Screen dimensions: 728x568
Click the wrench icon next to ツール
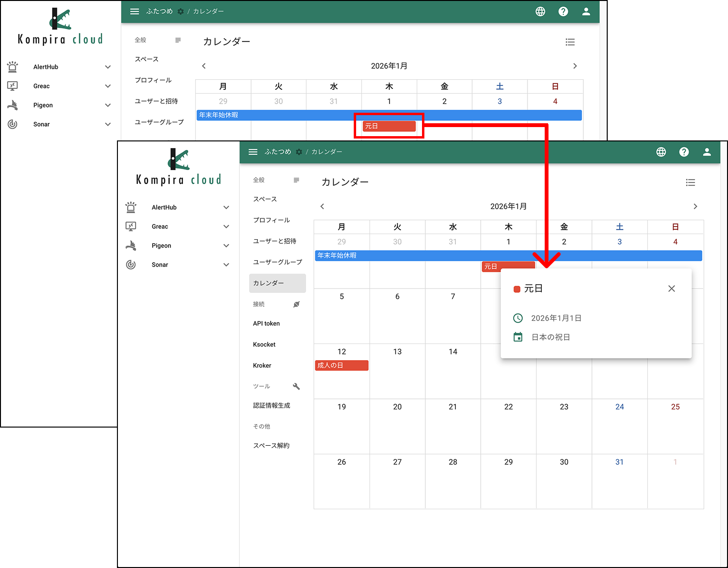tap(296, 386)
